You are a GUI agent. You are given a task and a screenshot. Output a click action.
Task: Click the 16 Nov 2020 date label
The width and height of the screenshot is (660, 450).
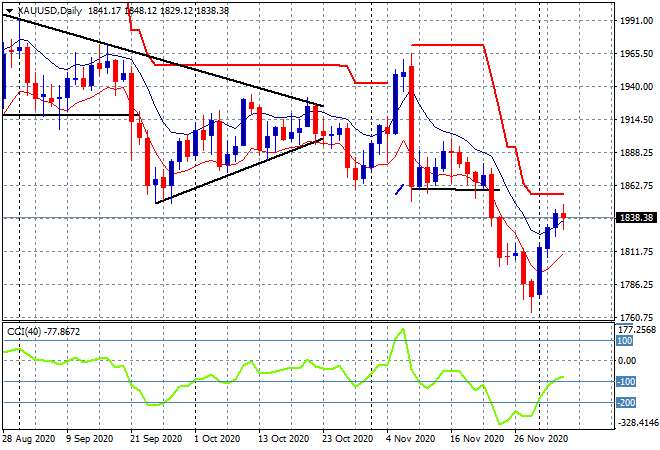coord(477,439)
